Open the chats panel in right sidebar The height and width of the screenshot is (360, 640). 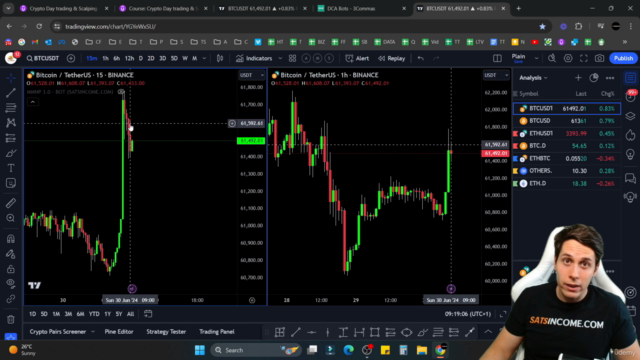click(631, 178)
